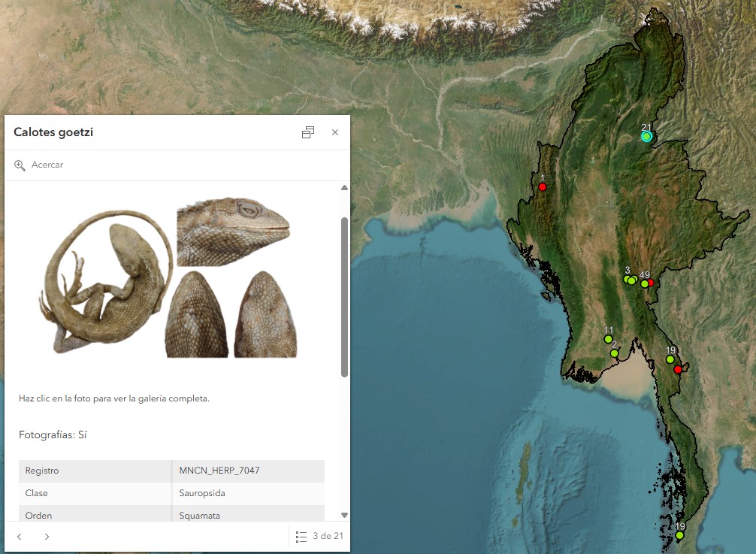Click the Sauropsida class value
756x554 pixels.
[x=202, y=493]
